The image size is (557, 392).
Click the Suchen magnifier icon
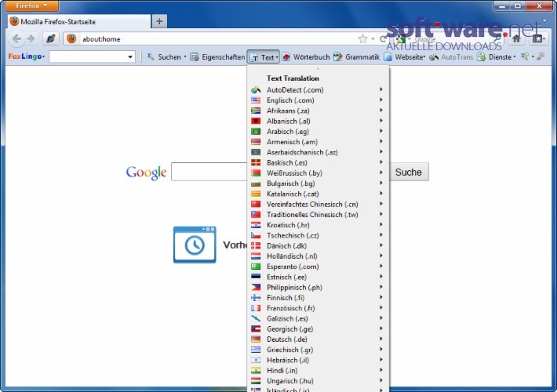(x=151, y=56)
